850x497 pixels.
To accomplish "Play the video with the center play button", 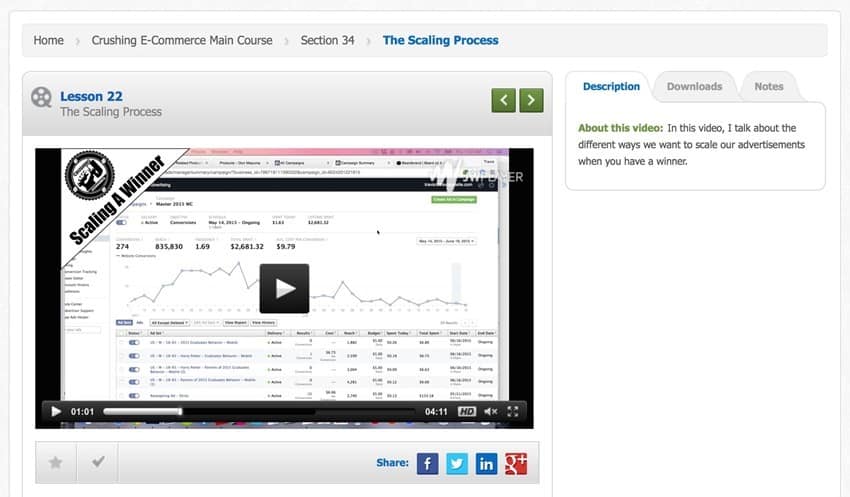I will coord(284,289).
